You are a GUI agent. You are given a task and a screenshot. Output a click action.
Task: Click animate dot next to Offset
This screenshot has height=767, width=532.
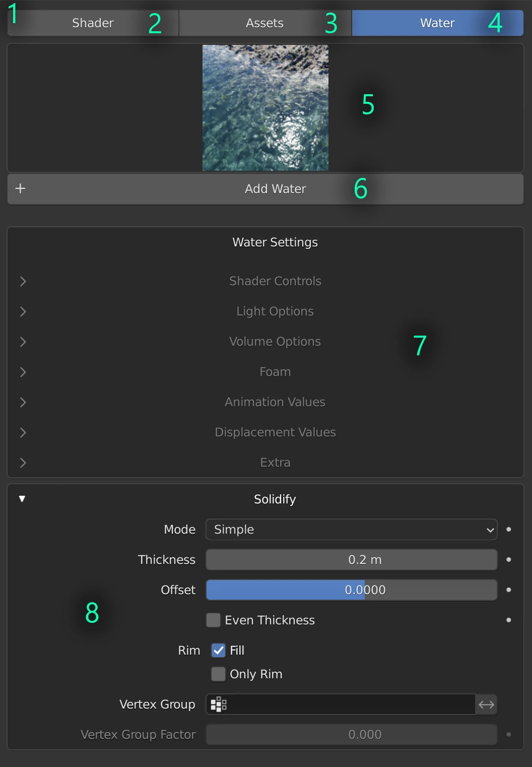(x=509, y=590)
